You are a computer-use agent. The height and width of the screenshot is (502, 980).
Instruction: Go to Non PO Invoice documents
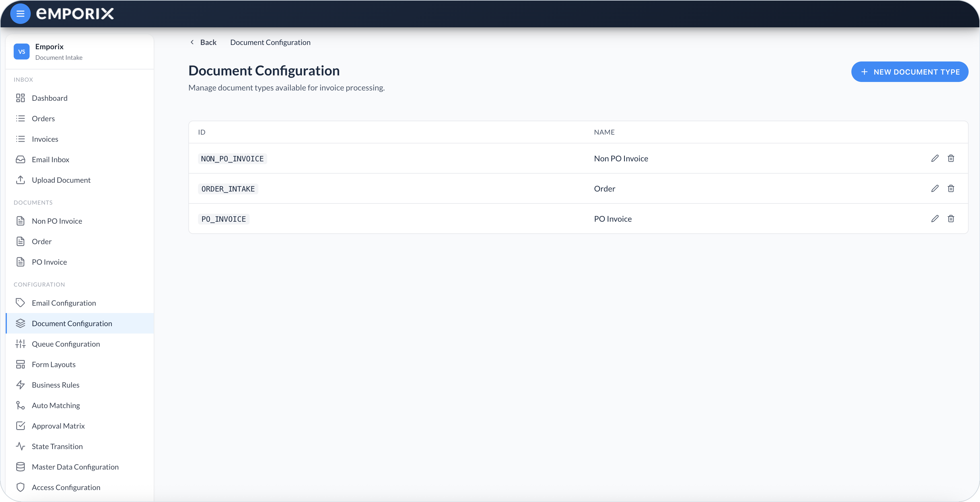tap(80, 221)
